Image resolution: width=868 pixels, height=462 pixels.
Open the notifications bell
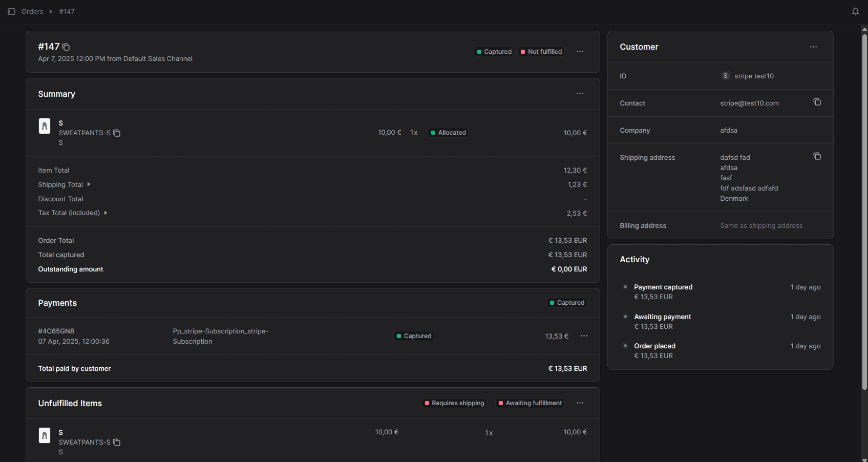[x=855, y=11]
